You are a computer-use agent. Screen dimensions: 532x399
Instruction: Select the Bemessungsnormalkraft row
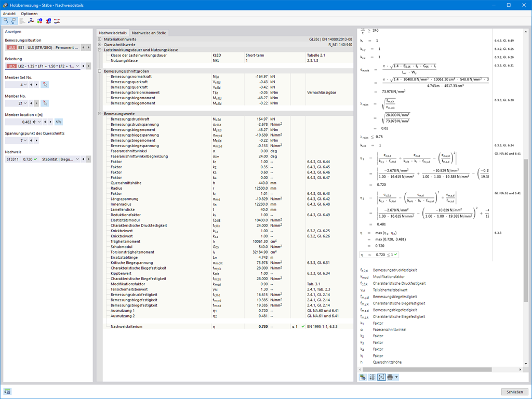click(228, 77)
